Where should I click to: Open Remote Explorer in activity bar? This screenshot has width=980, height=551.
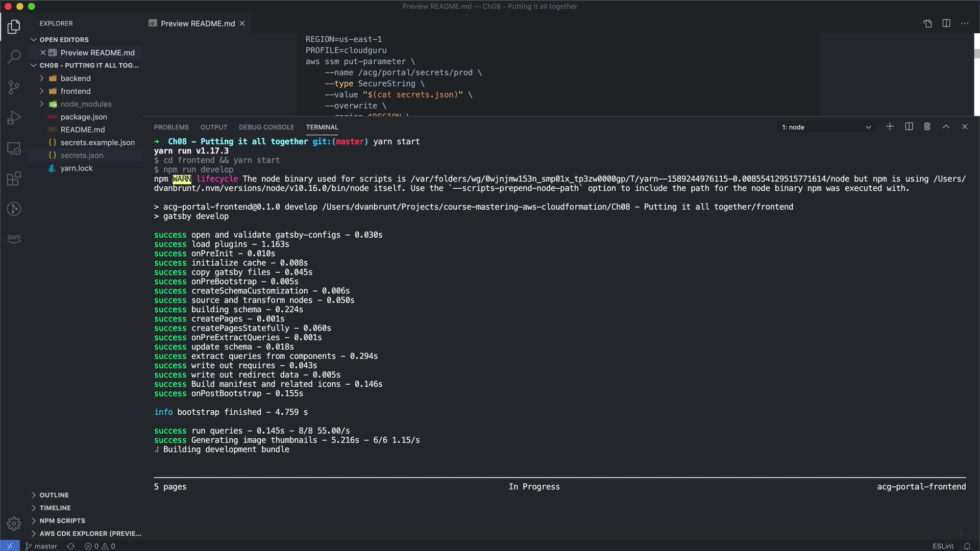tap(14, 148)
